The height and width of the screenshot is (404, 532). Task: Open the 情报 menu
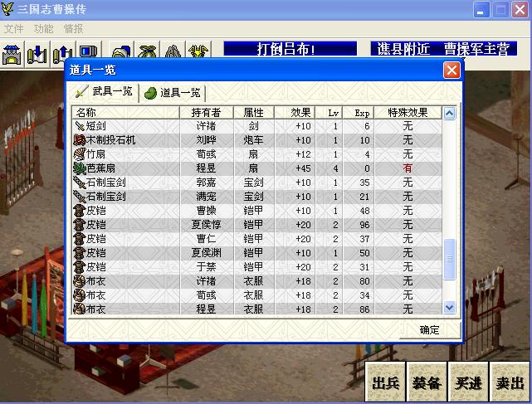73,29
